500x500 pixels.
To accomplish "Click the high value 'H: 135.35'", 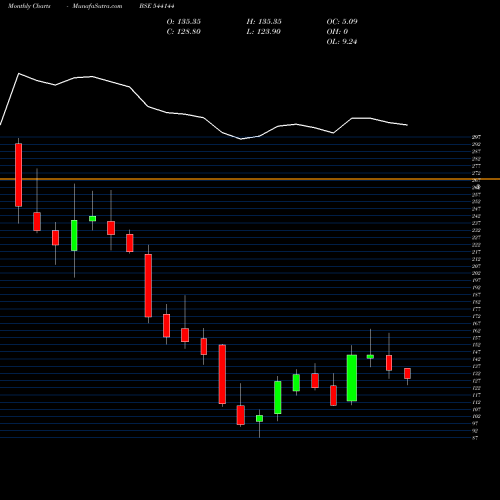I will 264,21.
